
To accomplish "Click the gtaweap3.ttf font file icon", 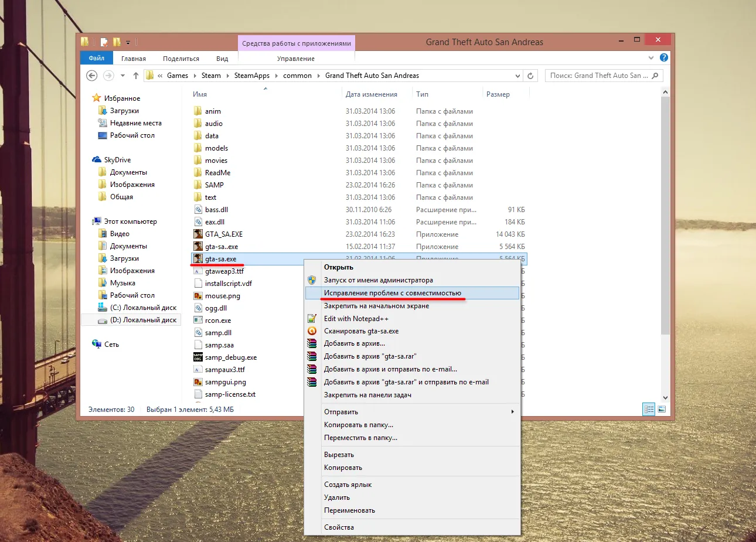I will [x=198, y=271].
